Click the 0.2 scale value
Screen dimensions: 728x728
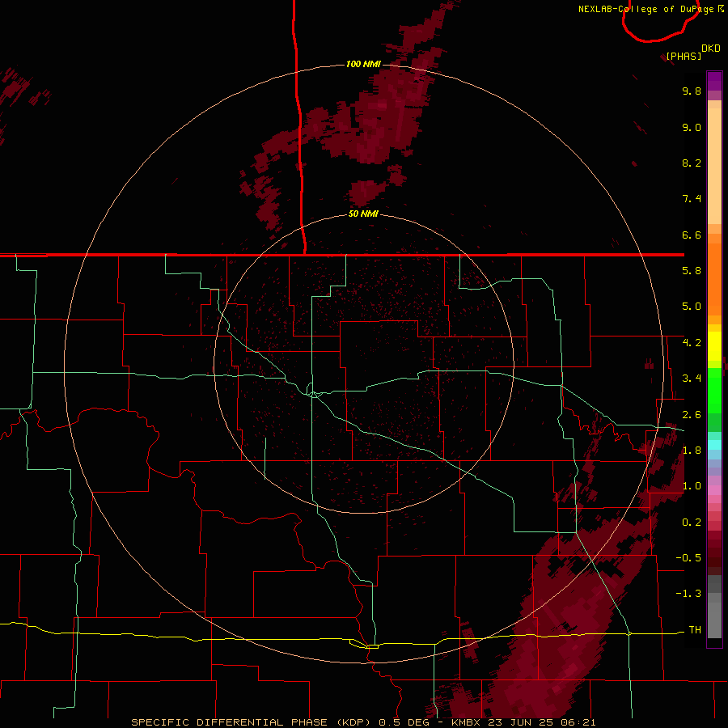click(692, 523)
